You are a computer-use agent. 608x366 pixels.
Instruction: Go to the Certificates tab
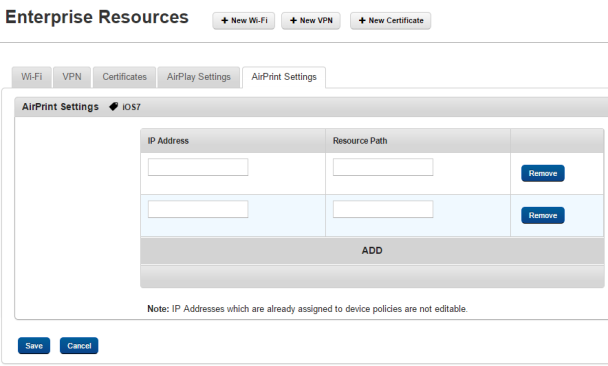click(x=124, y=77)
